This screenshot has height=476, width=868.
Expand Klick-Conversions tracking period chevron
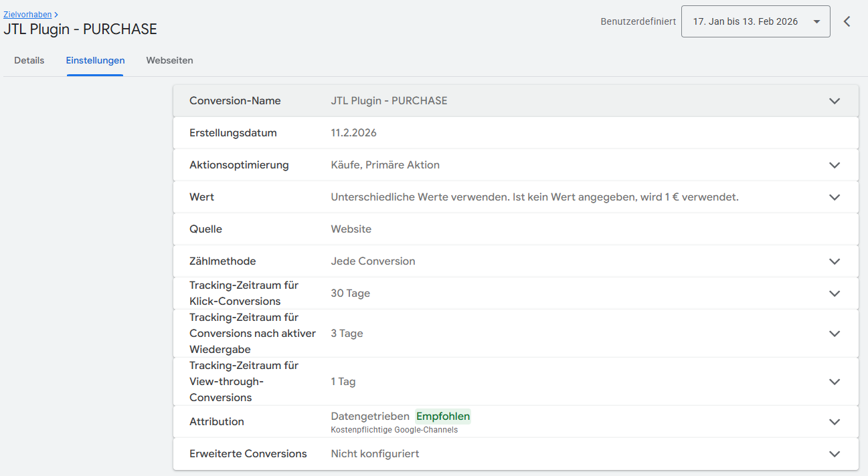coord(835,293)
